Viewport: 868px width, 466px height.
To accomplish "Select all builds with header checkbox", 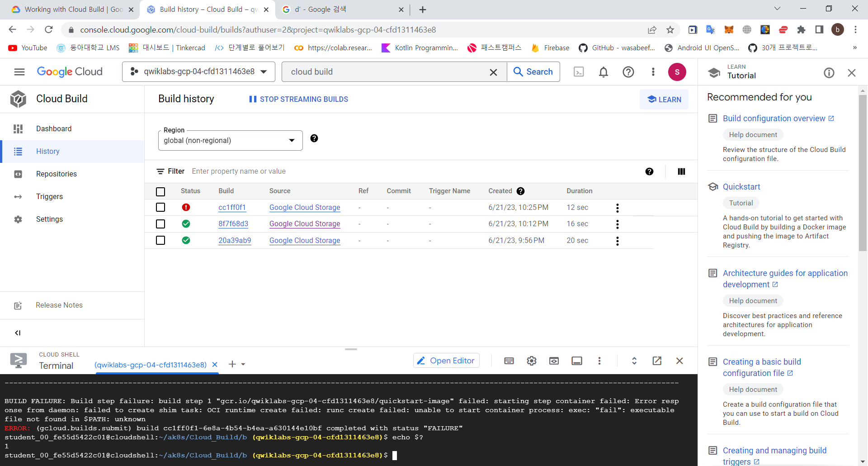I will tap(160, 191).
